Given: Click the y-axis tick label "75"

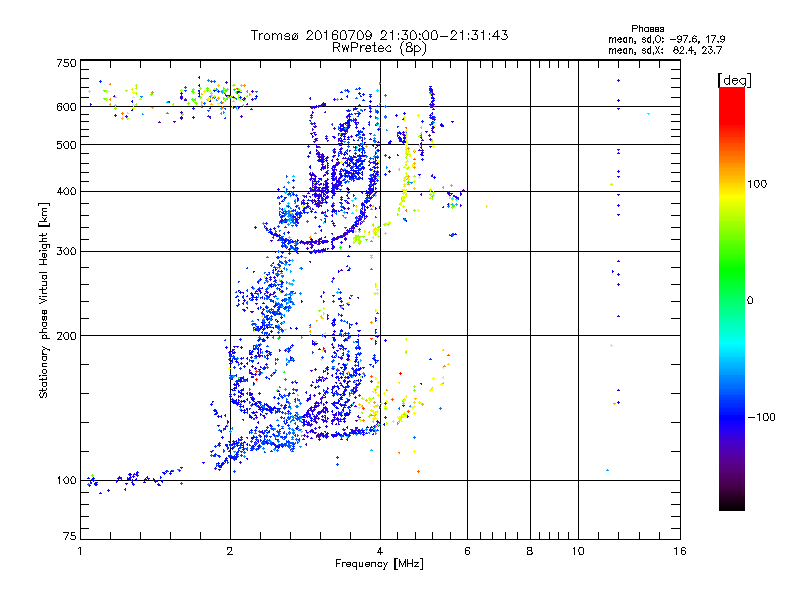Looking at the screenshot, I should click(x=70, y=536).
